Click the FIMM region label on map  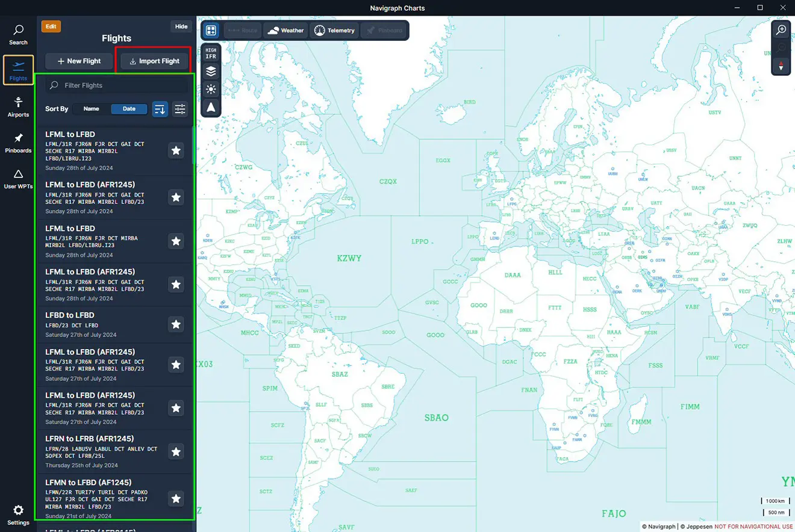click(690, 407)
